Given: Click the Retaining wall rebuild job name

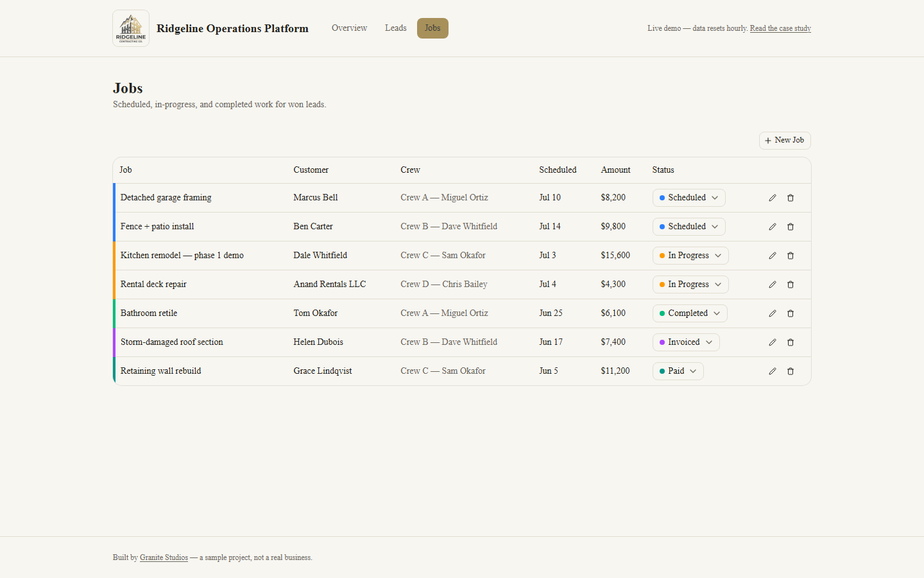Looking at the screenshot, I should click(x=161, y=371).
